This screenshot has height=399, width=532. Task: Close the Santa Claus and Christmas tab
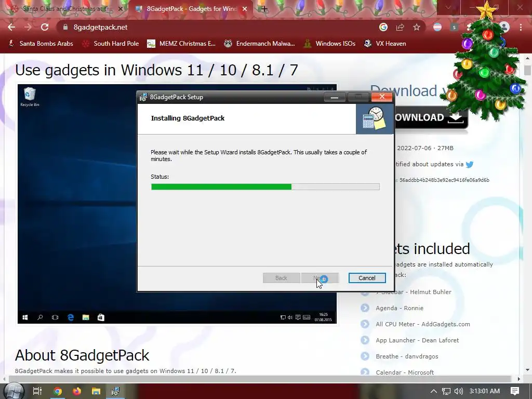click(120, 9)
